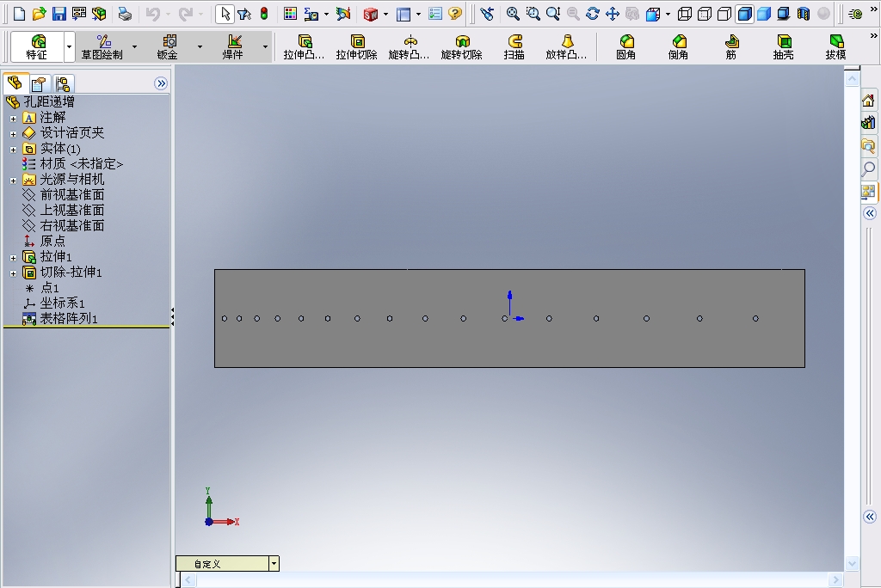
Task: Open dropdown arrow beside 特征
Action: tap(69, 46)
